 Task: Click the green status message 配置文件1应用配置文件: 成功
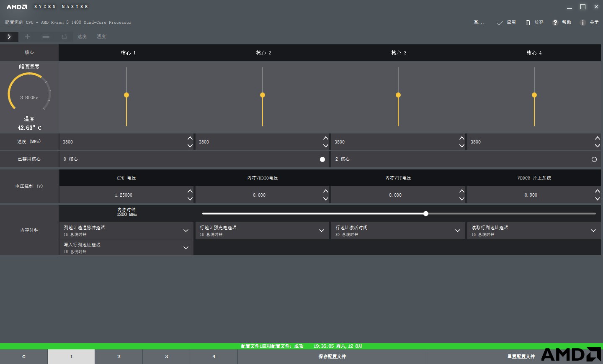(272, 346)
